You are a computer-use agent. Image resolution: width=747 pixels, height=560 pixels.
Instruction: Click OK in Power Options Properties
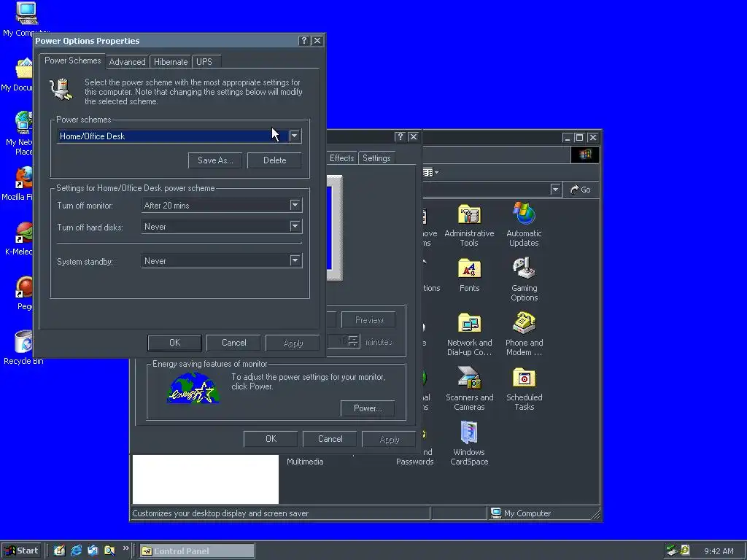tap(175, 343)
